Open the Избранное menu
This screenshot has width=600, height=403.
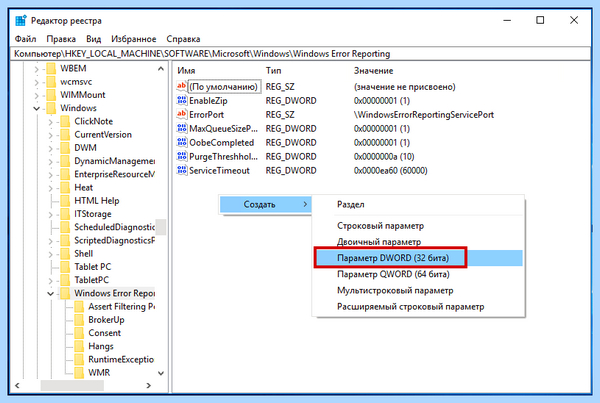tap(134, 39)
